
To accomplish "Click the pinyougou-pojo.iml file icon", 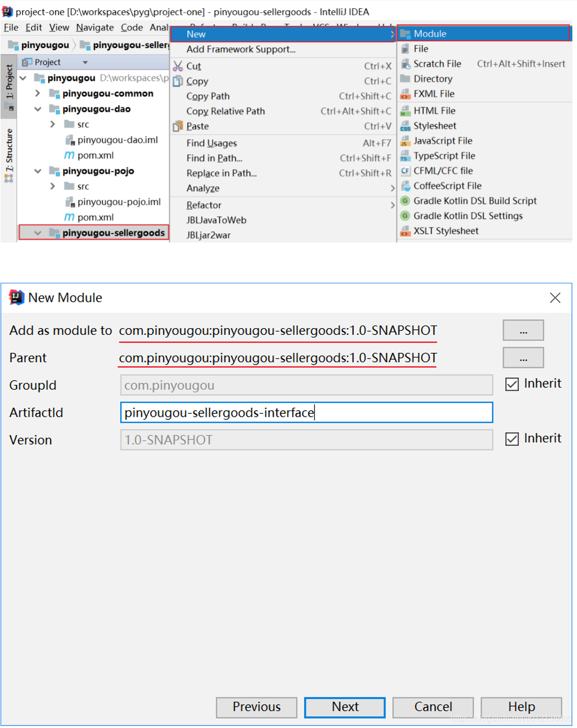I will click(x=70, y=202).
